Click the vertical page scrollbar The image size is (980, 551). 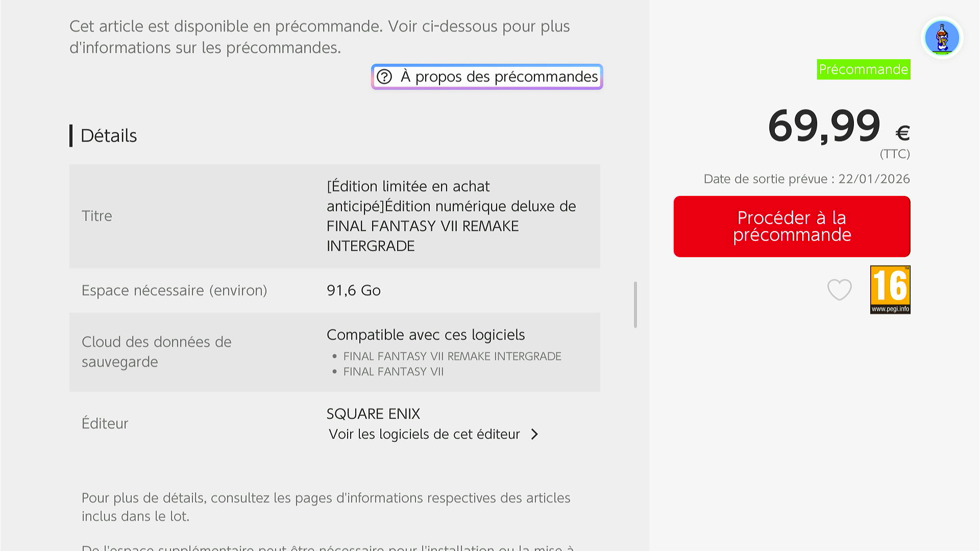point(635,305)
